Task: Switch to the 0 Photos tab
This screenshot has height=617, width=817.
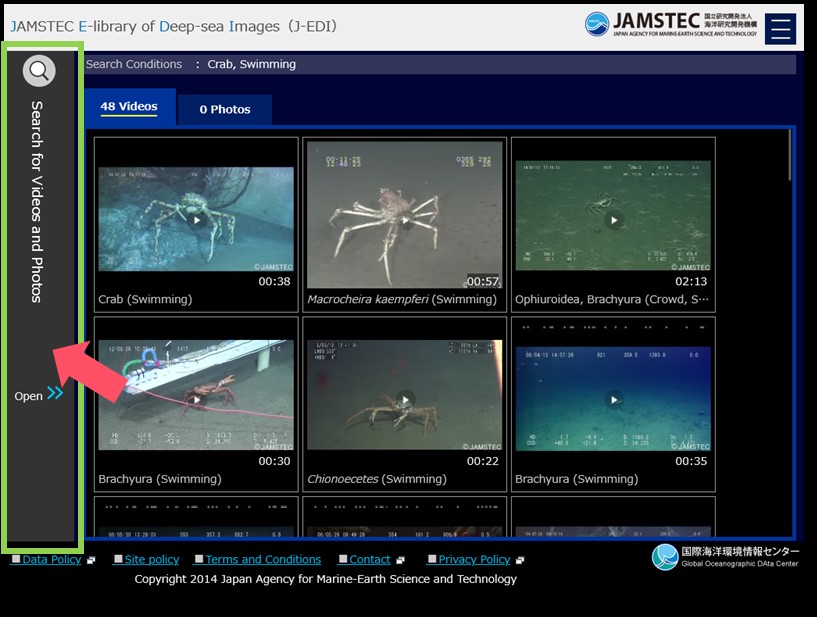Action: click(x=225, y=109)
